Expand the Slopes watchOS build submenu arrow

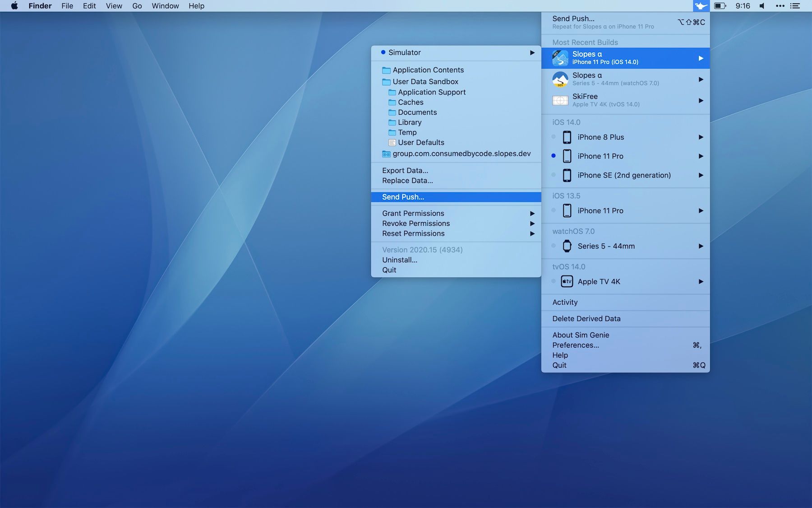701,79
